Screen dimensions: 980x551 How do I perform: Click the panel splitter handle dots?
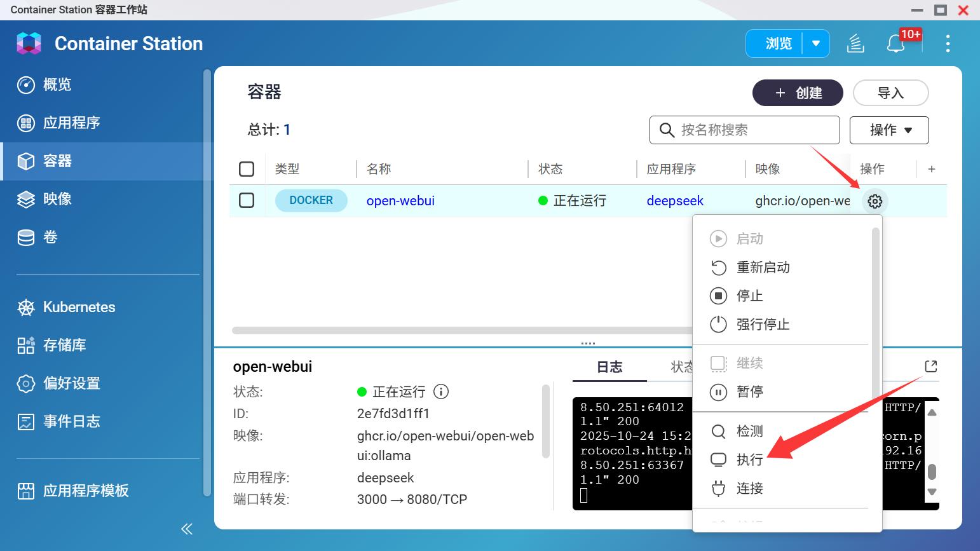[x=588, y=343]
